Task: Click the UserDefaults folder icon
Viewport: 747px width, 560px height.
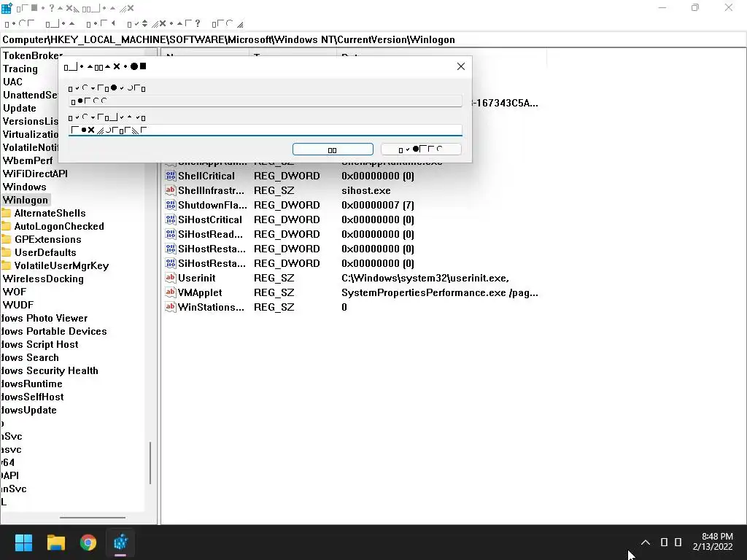Action: click(6, 252)
